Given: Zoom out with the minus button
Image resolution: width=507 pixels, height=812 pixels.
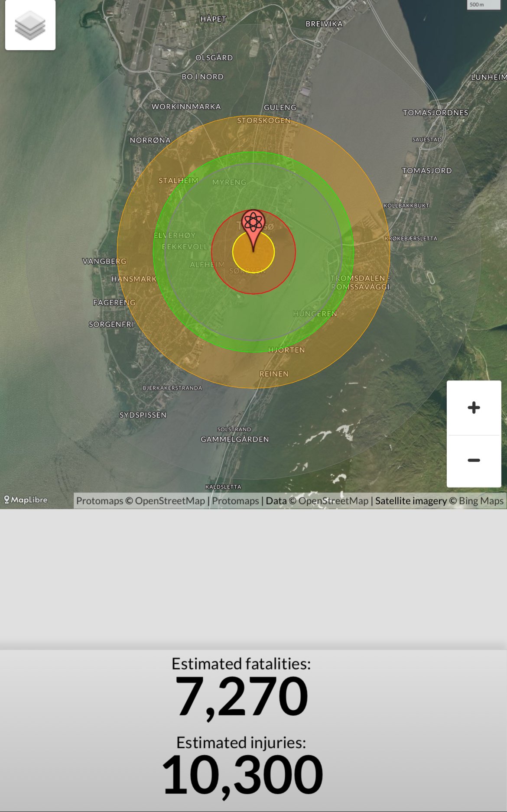Looking at the screenshot, I should tap(474, 460).
